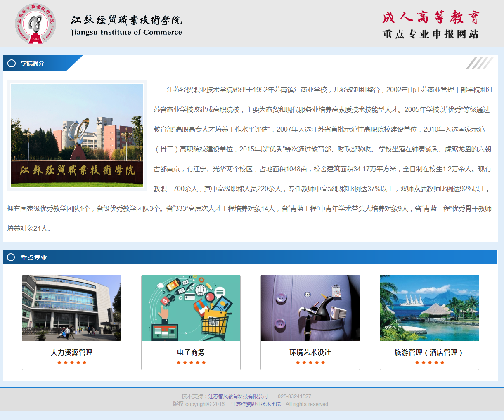Click the campus gate photo in 学院简介
This screenshot has height=420, width=504.
pos(77,135)
